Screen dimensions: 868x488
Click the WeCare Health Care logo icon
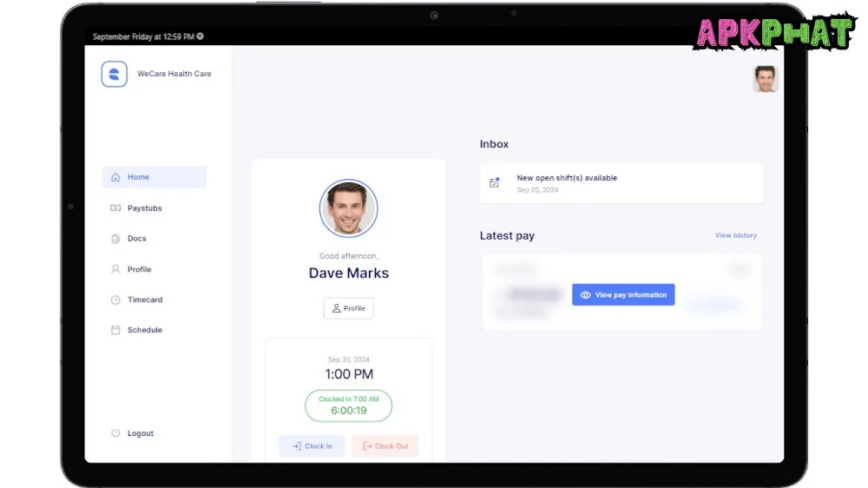(115, 74)
